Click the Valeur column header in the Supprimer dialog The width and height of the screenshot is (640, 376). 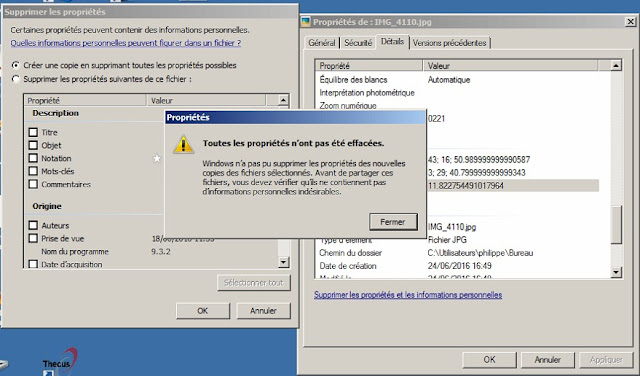206,100
